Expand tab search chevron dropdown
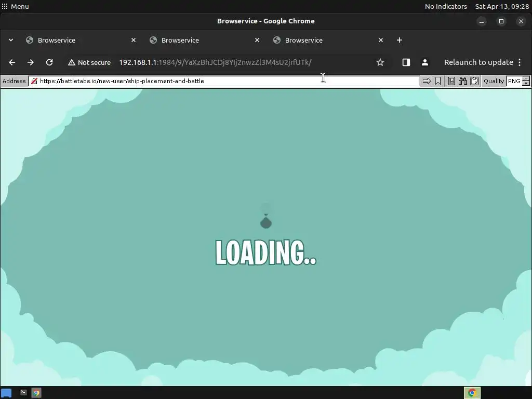Viewport: 532px width, 399px height. click(x=11, y=40)
